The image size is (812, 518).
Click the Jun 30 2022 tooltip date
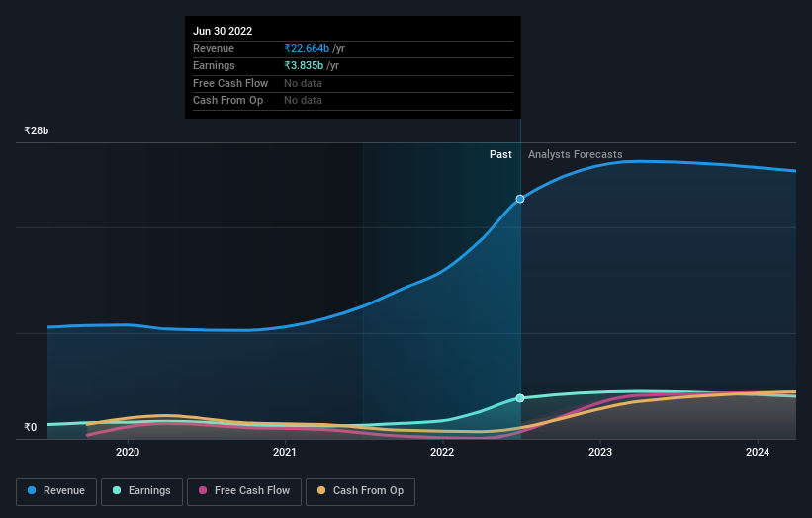(223, 31)
